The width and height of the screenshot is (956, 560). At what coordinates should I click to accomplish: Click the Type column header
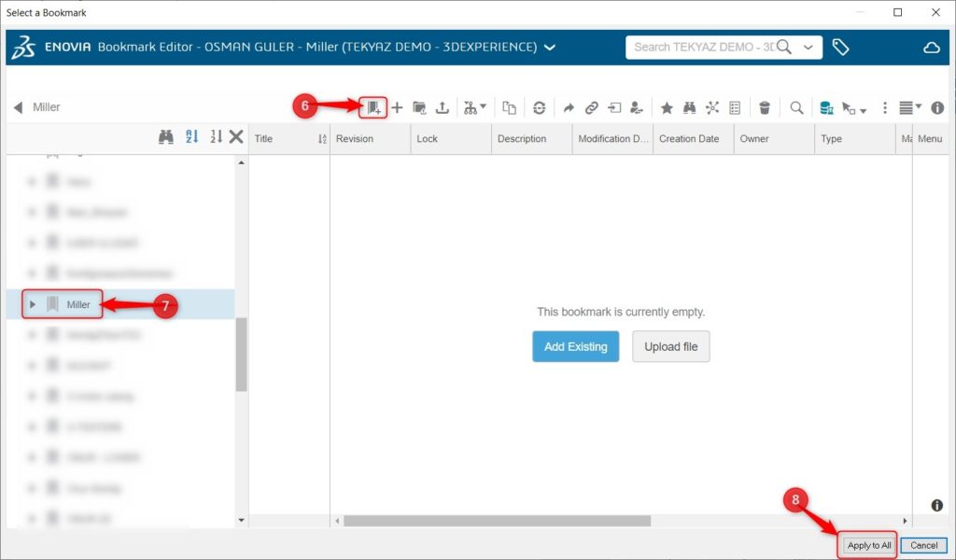pos(855,139)
